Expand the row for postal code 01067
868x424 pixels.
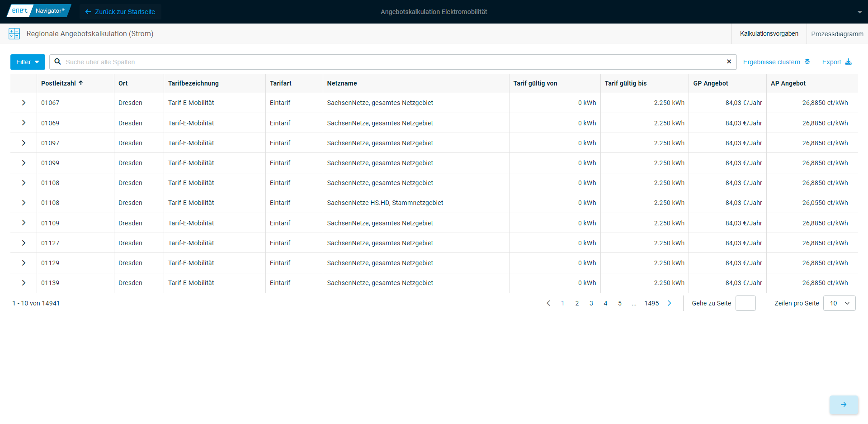pos(24,103)
